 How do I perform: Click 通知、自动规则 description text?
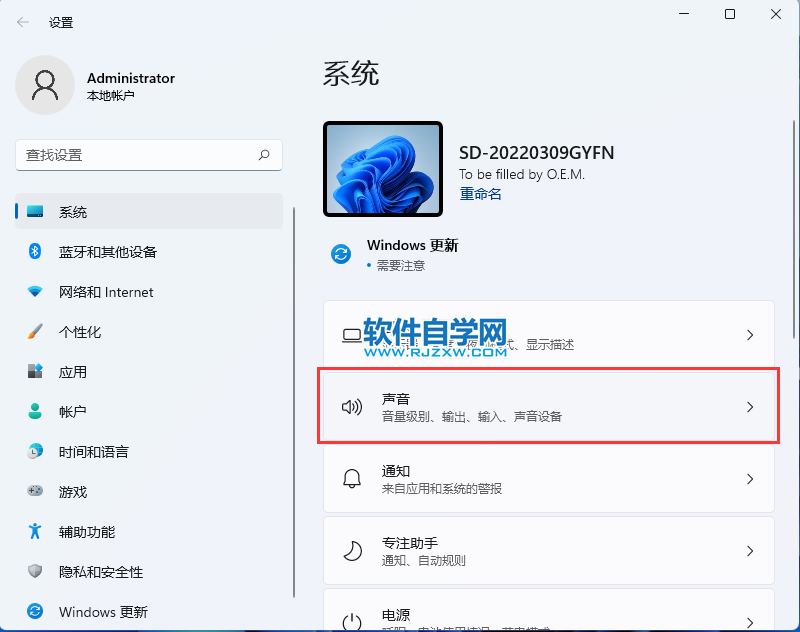click(423, 561)
